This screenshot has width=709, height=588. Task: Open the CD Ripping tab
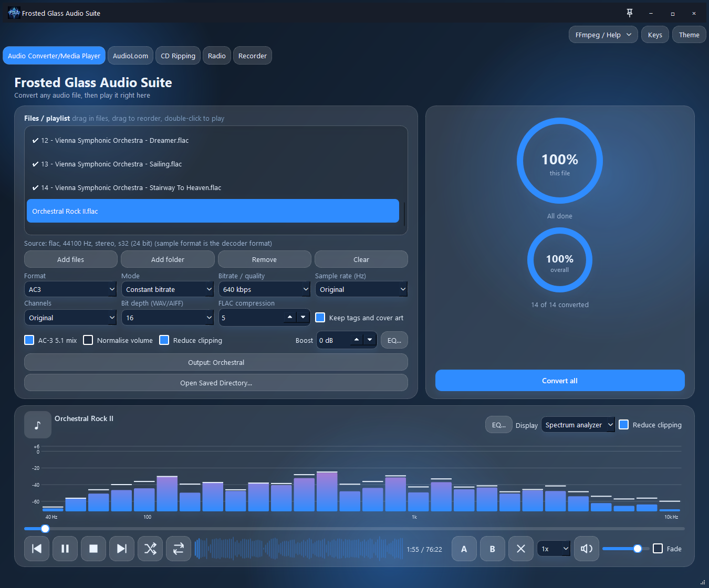click(x=178, y=56)
